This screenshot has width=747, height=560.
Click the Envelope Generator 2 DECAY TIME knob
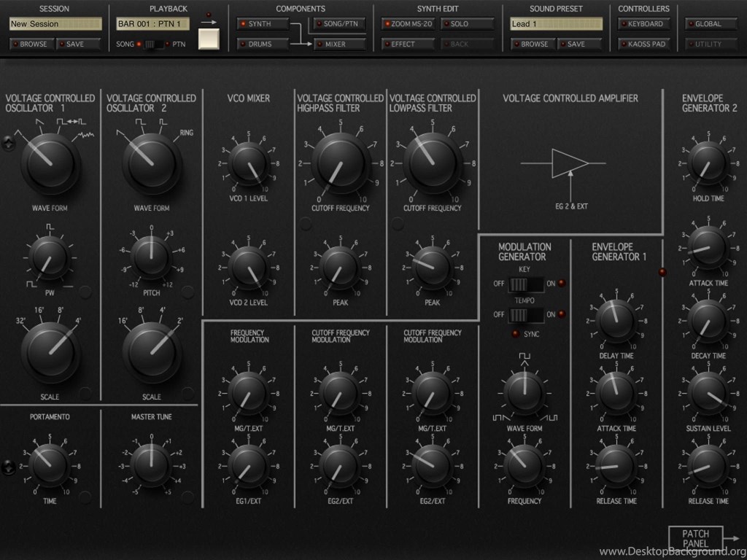click(708, 321)
